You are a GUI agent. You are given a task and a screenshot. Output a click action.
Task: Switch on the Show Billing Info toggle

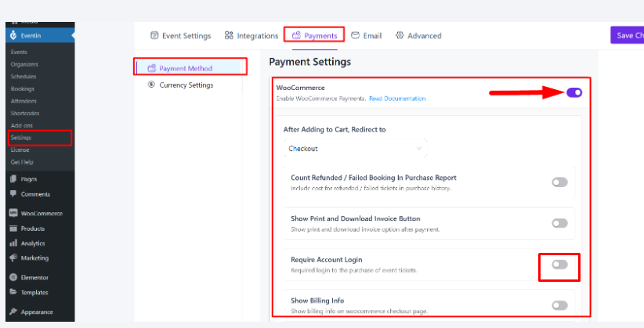[x=560, y=305]
